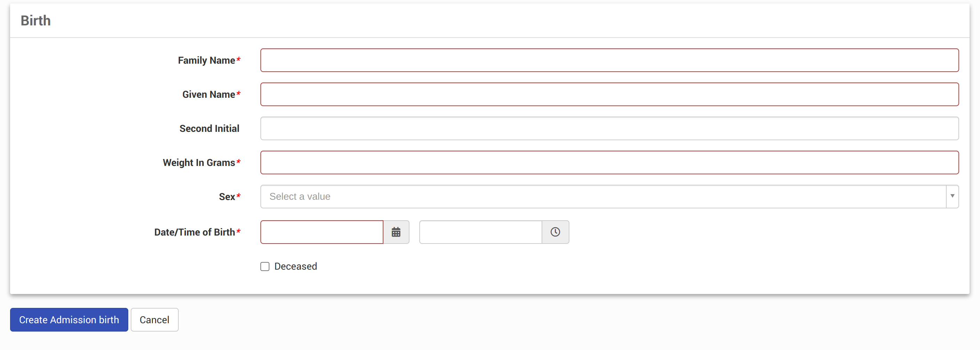Open the calendar date picker icon
The image size is (980, 350).
tap(396, 232)
